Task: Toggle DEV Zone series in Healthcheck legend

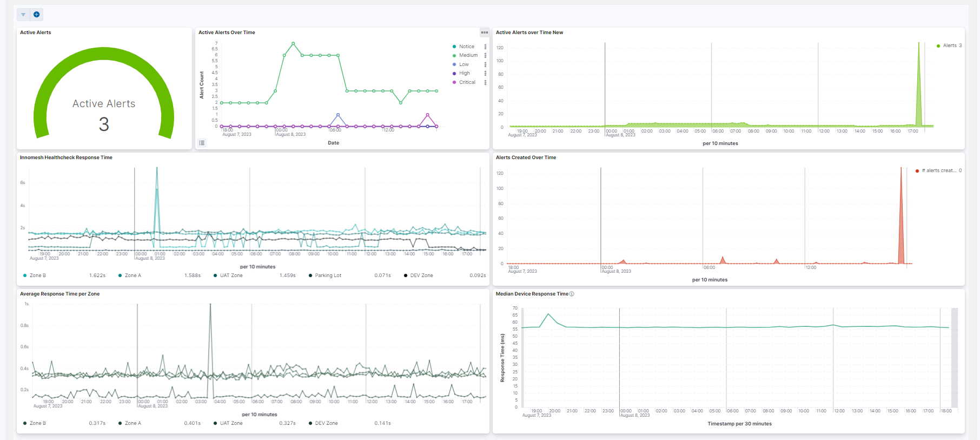Action: 421,275
